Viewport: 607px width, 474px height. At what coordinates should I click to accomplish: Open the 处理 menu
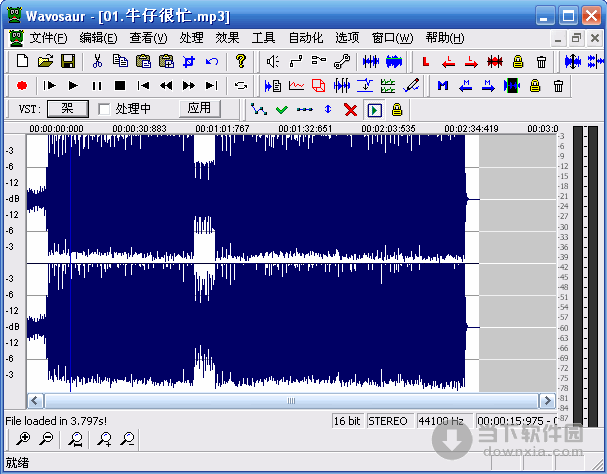point(191,38)
